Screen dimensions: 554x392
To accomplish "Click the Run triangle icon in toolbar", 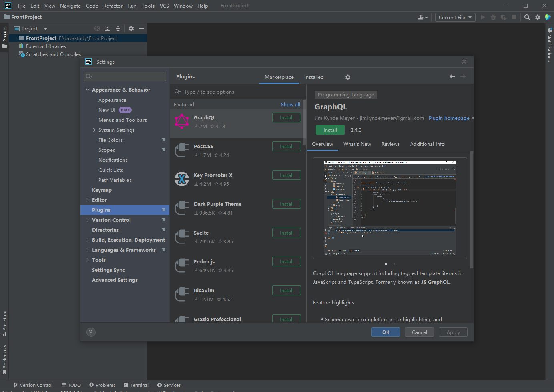I will pyautogui.click(x=483, y=17).
